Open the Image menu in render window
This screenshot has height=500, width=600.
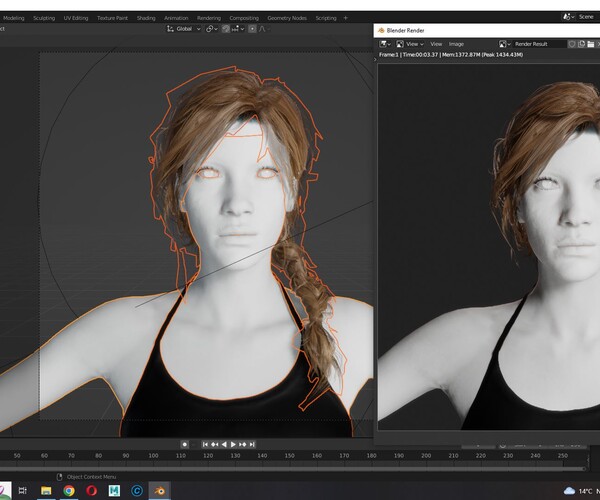[x=456, y=44]
